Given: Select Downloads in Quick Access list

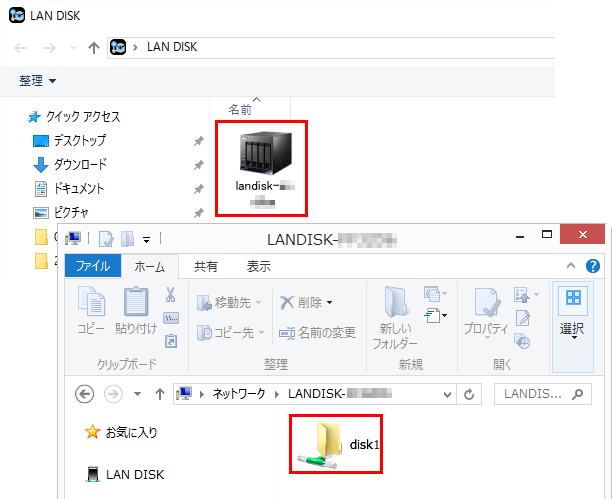Looking at the screenshot, I should click(x=69, y=164).
